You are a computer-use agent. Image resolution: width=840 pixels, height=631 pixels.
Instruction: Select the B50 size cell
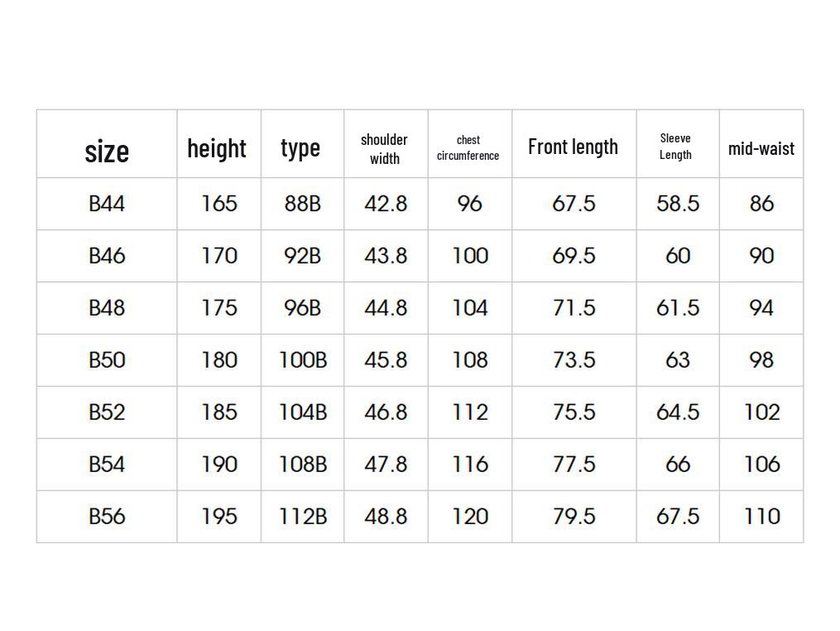click(x=107, y=359)
